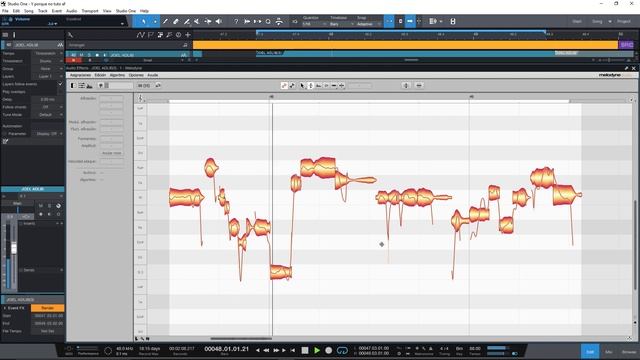Click the Start page button

577,21
